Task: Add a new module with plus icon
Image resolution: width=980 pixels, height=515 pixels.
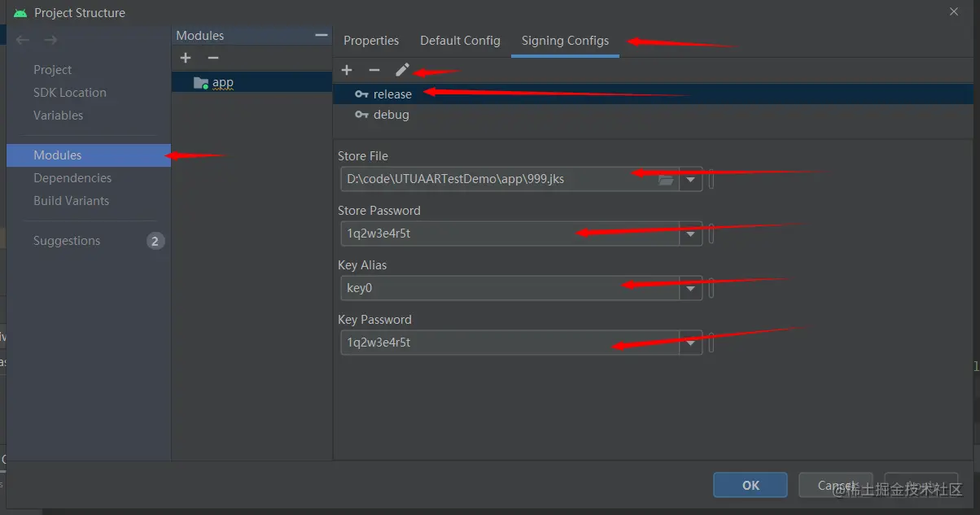Action: (186, 58)
